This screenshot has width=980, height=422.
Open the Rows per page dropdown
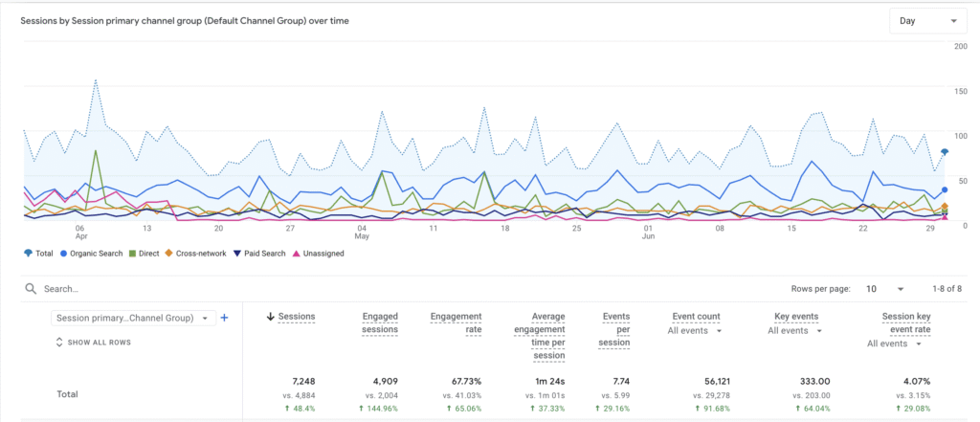click(884, 288)
